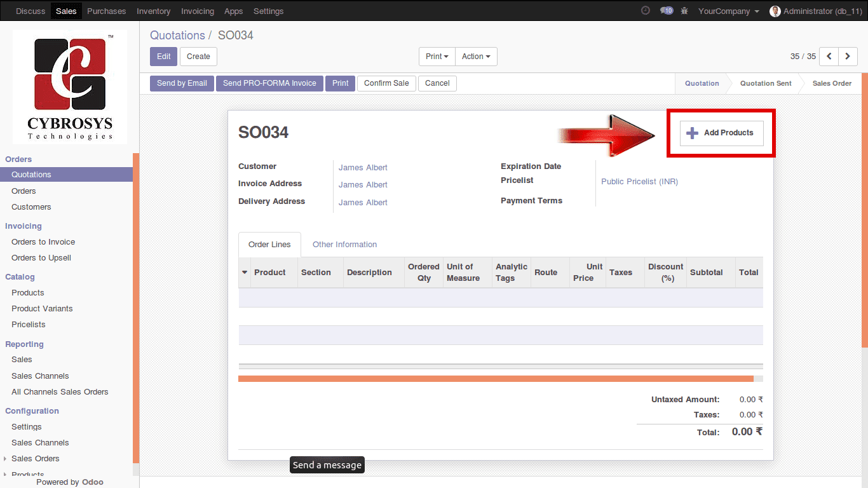
Task: Open the activities clock icon
Action: (646, 11)
